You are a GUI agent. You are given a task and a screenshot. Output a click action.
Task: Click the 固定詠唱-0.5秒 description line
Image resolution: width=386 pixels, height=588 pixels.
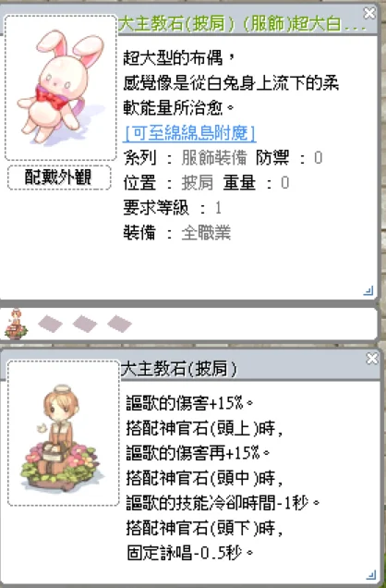click(190, 553)
